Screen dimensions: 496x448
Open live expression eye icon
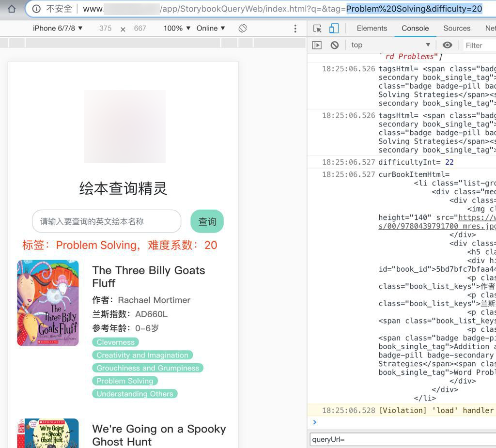[x=447, y=45]
